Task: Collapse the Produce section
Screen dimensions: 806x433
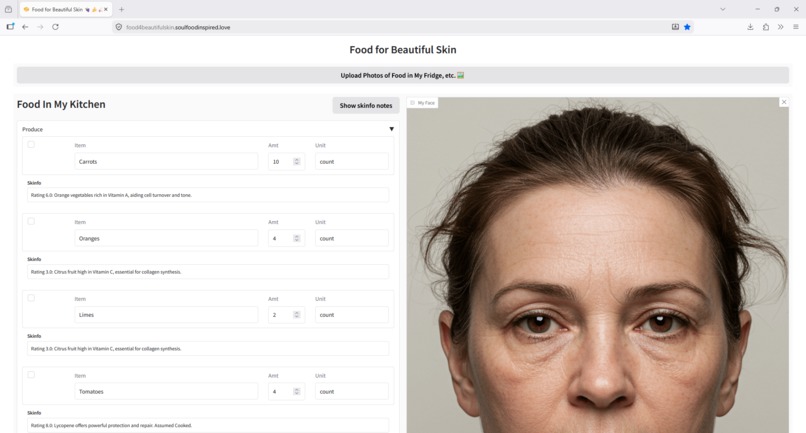Action: pos(391,129)
